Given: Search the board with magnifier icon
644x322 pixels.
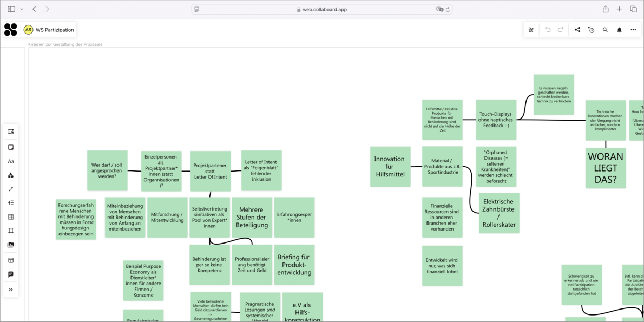Looking at the screenshot, I should [x=606, y=30].
